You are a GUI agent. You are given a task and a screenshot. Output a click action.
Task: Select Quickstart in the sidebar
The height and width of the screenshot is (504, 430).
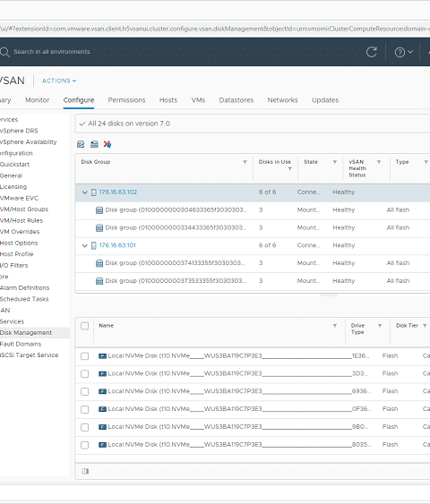click(15, 165)
